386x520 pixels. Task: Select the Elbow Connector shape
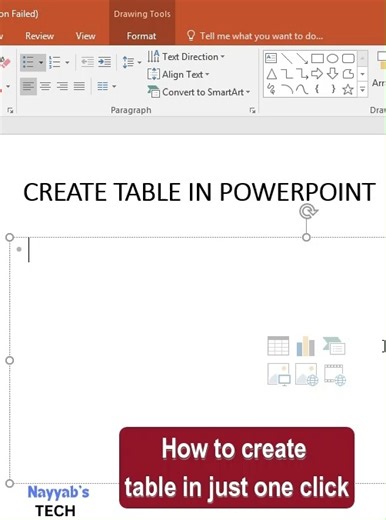pyautogui.click(x=287, y=74)
